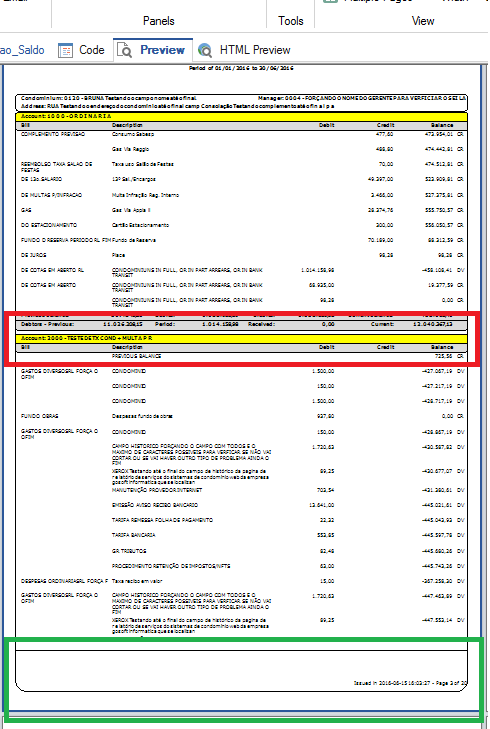Click the TARIFA REMESSA FOLHA DE PAGAMENTO row
The height and width of the screenshot is (729, 490).
click(x=162, y=520)
